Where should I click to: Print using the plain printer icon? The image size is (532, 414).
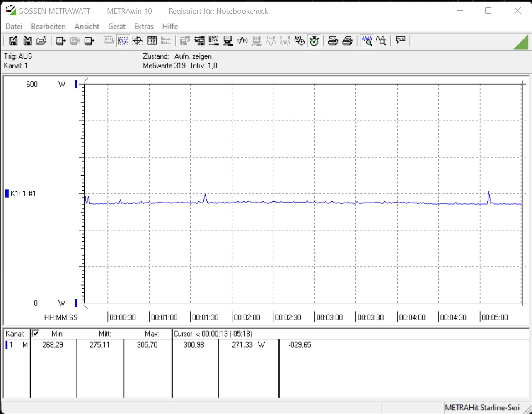[x=347, y=41]
